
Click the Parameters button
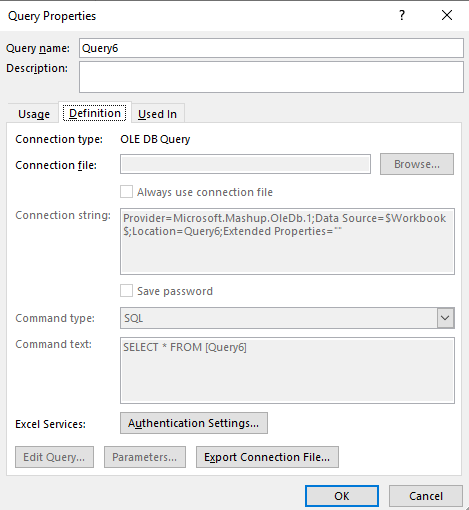click(145, 457)
